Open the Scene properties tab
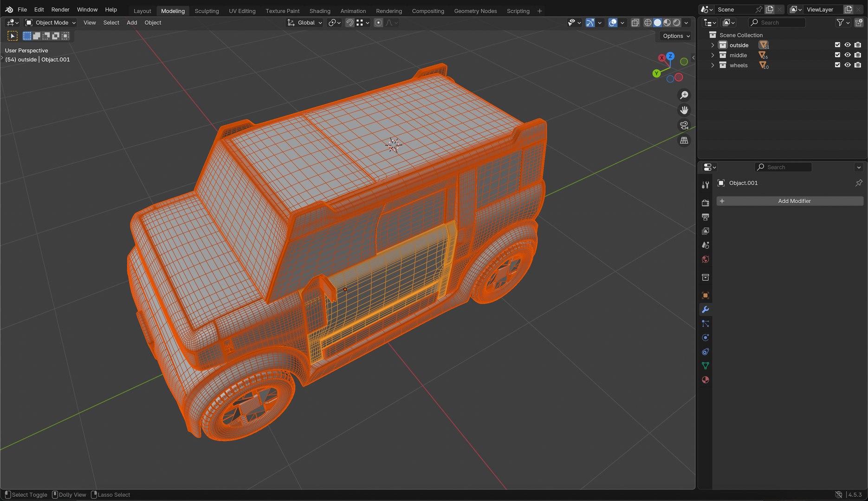 (x=705, y=245)
